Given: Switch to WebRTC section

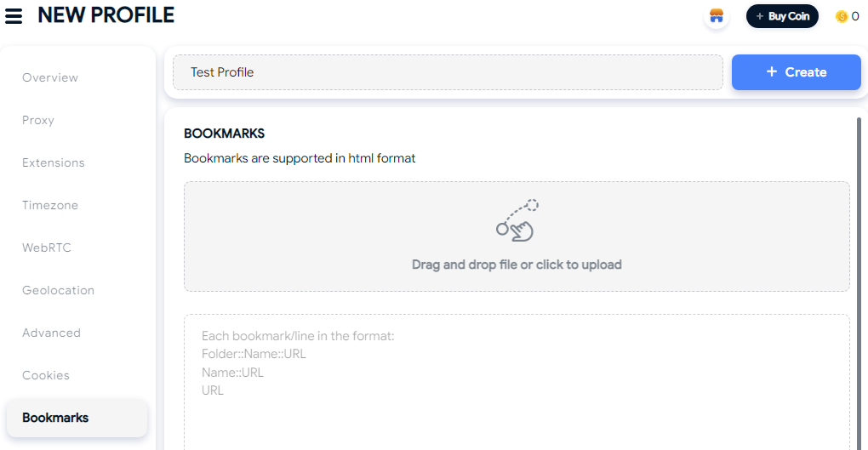Looking at the screenshot, I should point(47,248).
